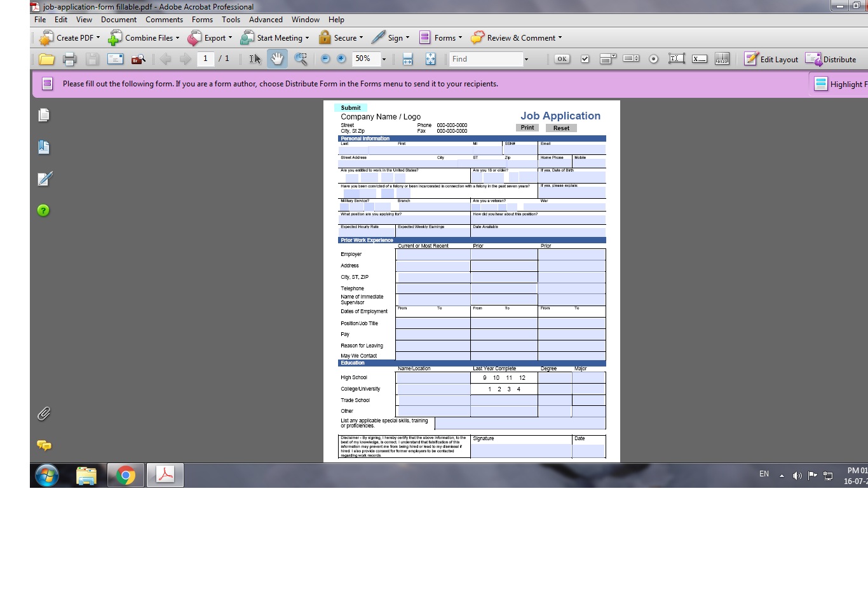
Task: Open the 50% zoom level dropdown arrow
Action: pos(384,59)
